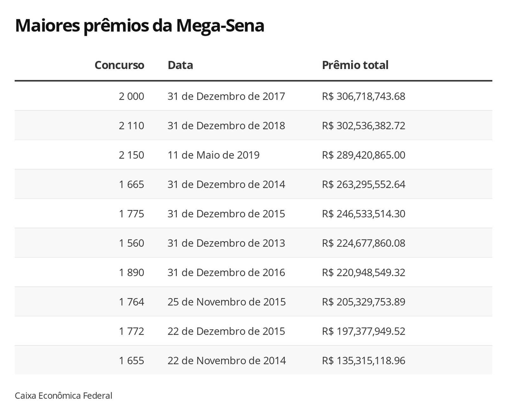Click the Data column header
This screenshot has height=420, width=507.
(180, 65)
